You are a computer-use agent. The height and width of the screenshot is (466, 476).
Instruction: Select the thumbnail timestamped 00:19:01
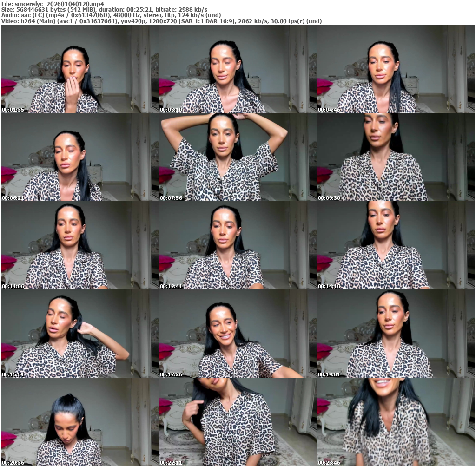pos(396,334)
